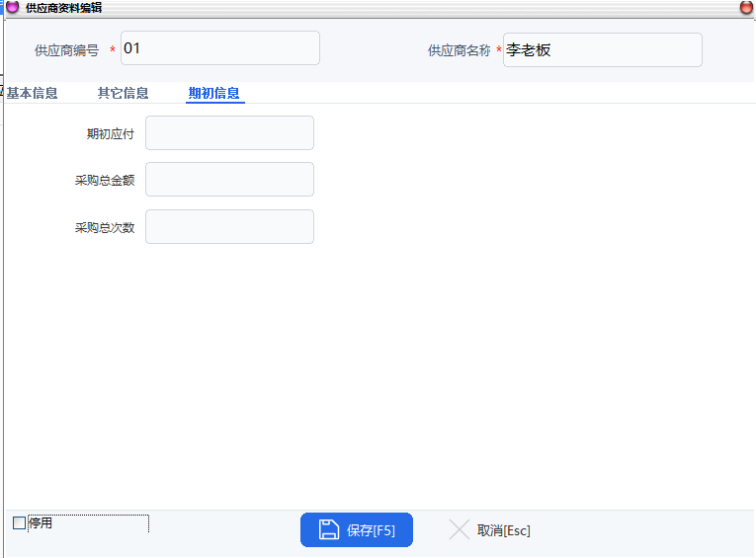Click the 供应商编号 label
This screenshot has height=558, width=756.
(x=66, y=50)
